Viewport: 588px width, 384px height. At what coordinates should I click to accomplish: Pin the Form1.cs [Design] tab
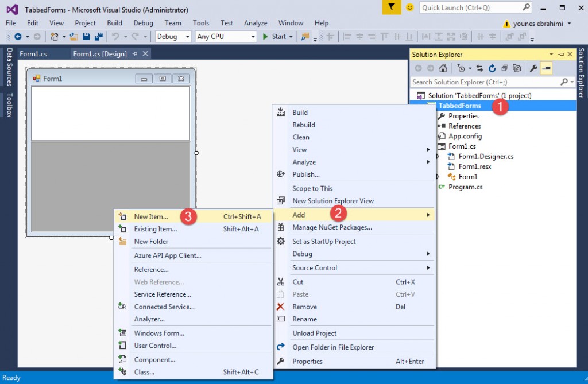tap(136, 54)
